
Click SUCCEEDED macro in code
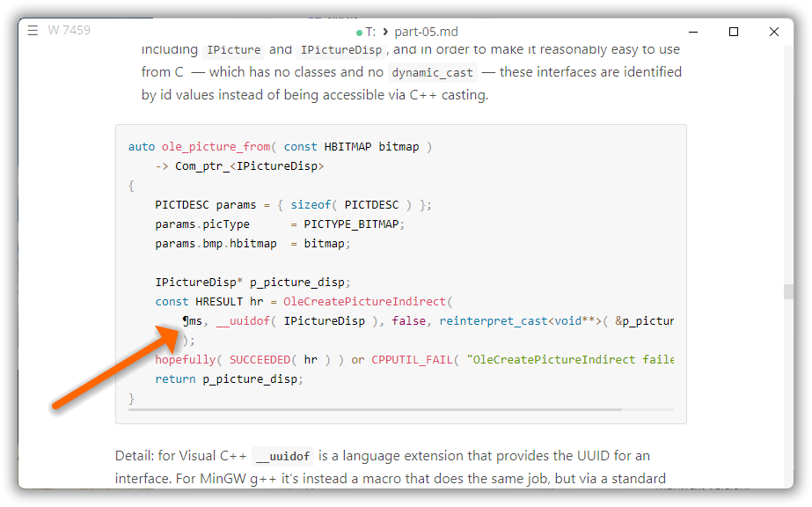click(x=260, y=360)
